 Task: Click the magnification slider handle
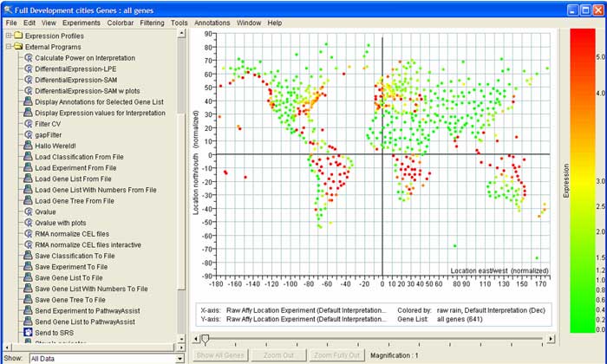coord(206,340)
